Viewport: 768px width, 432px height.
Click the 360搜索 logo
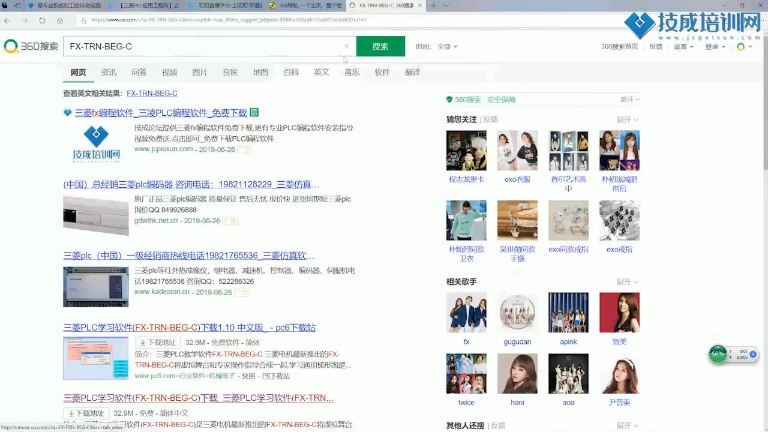click(x=31, y=46)
